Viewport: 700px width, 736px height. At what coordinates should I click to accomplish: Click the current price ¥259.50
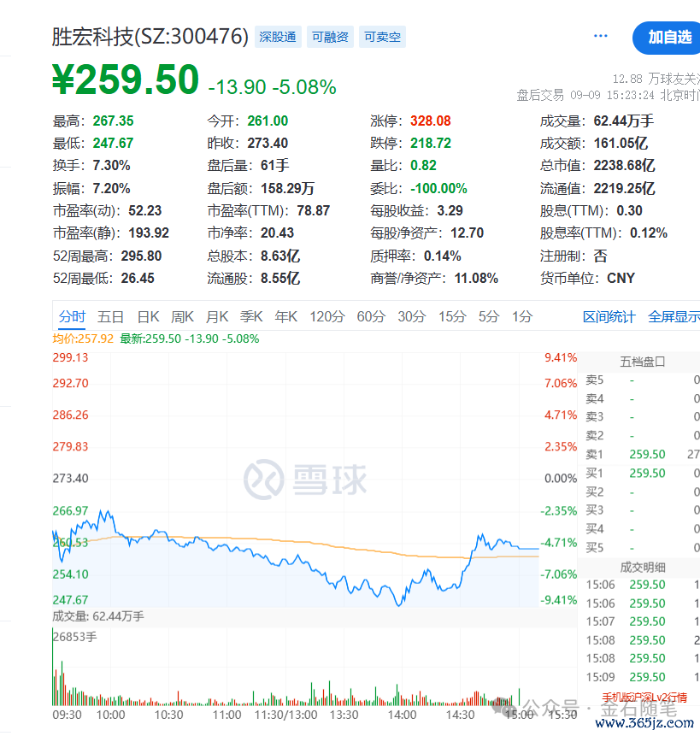click(x=126, y=79)
